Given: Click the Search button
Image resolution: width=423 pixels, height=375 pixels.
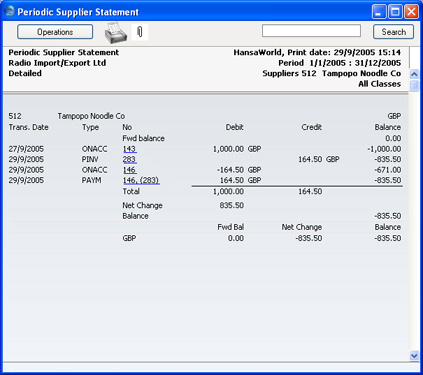Looking at the screenshot, I should coord(393,32).
